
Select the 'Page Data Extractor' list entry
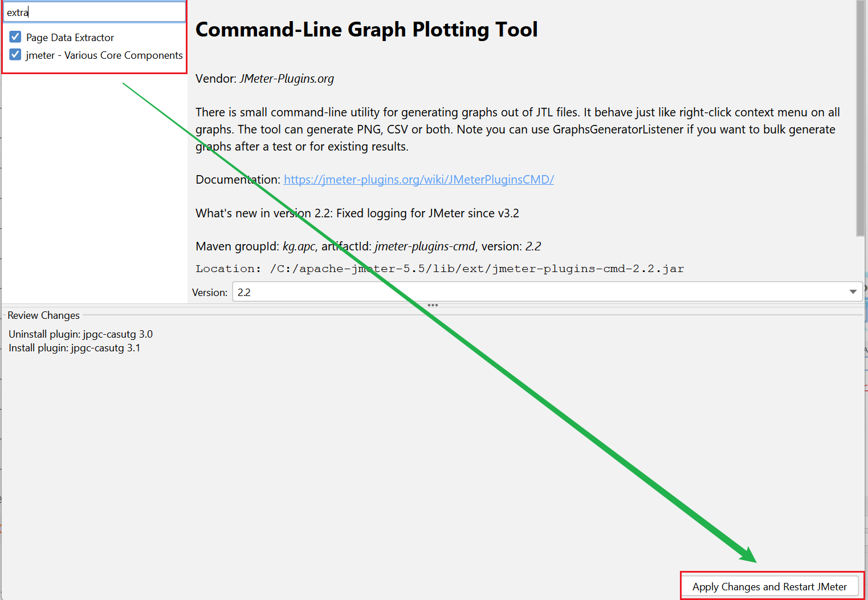(70, 38)
